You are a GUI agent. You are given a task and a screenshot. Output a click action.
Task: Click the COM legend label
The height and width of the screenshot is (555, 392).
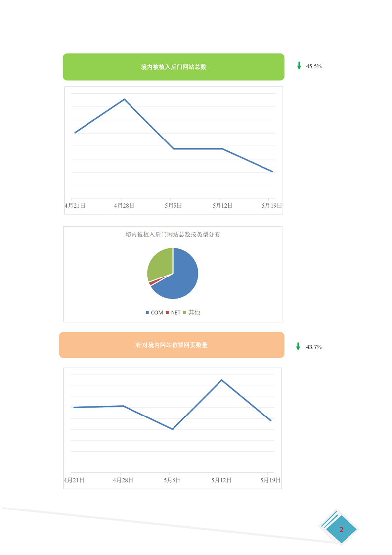coord(157,313)
